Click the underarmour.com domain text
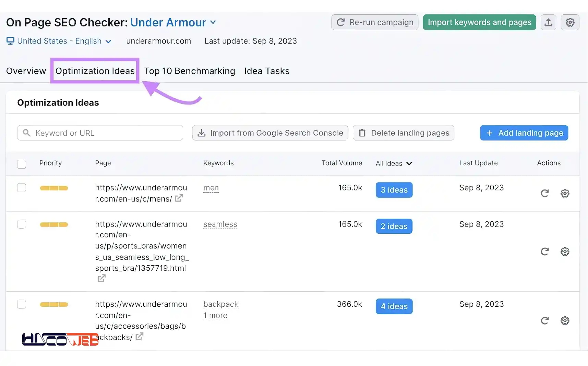588x366 pixels. [x=158, y=41]
